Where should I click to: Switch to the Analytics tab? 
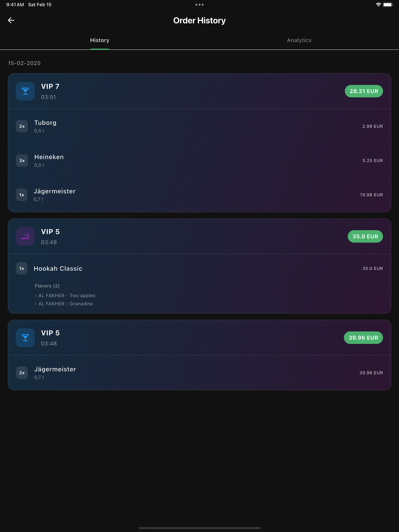click(299, 40)
